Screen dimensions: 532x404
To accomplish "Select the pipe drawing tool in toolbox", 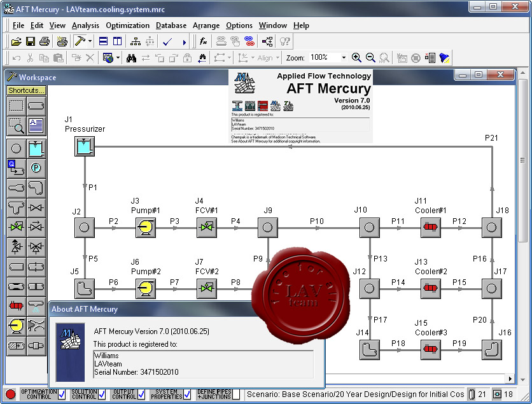I will 36,106.
